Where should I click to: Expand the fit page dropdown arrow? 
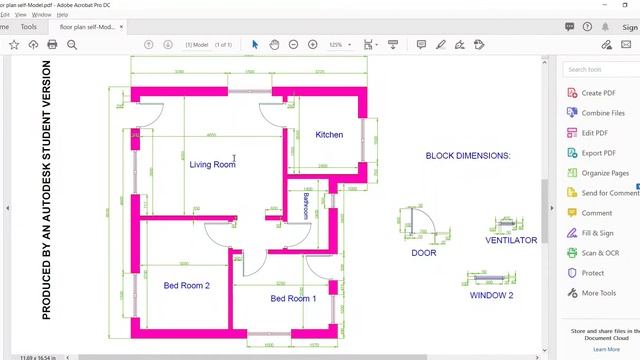376,45
